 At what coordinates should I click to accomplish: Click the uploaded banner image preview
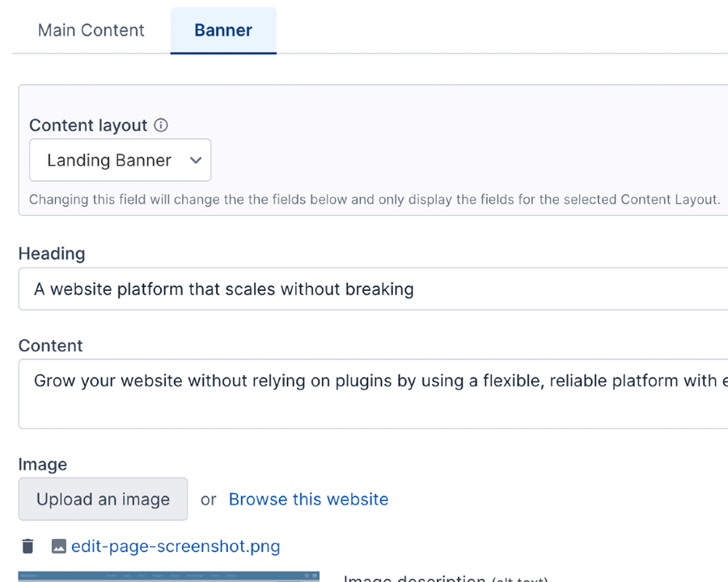click(x=169, y=577)
